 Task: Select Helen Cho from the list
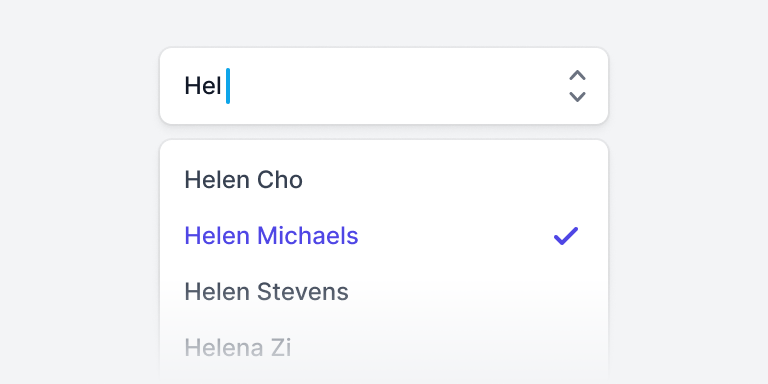(384, 180)
